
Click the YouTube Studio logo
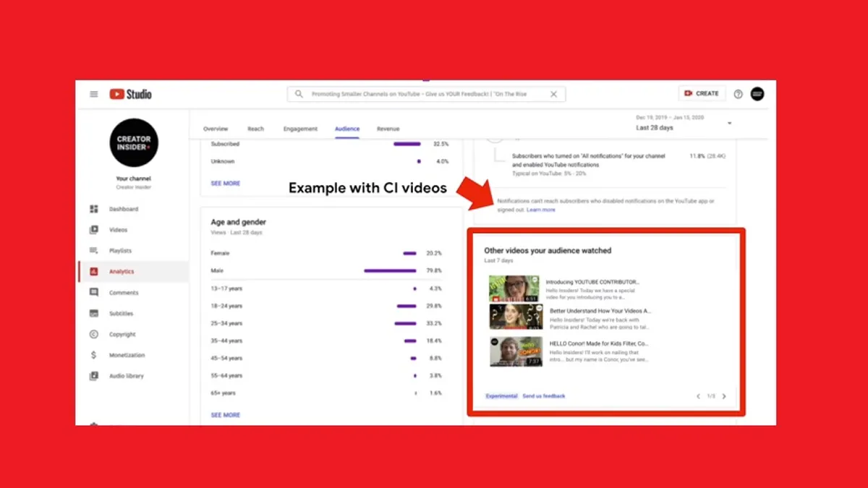(131, 94)
